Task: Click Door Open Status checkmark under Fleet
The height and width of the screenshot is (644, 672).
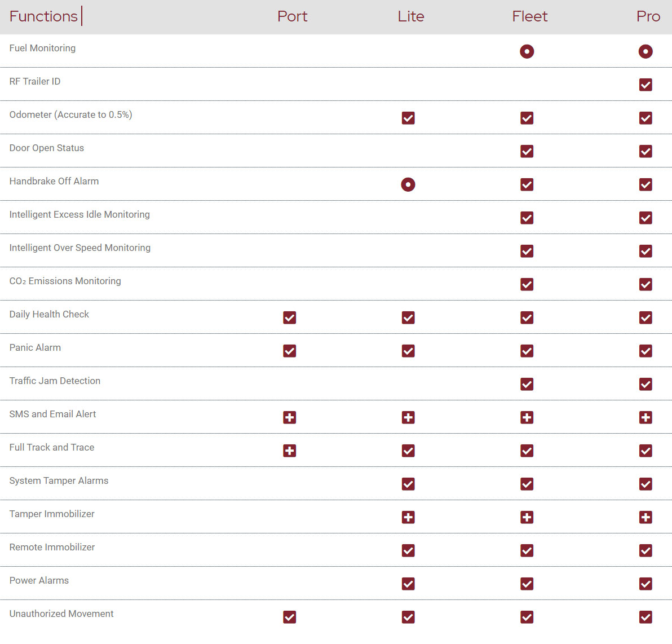Action: [x=527, y=151]
